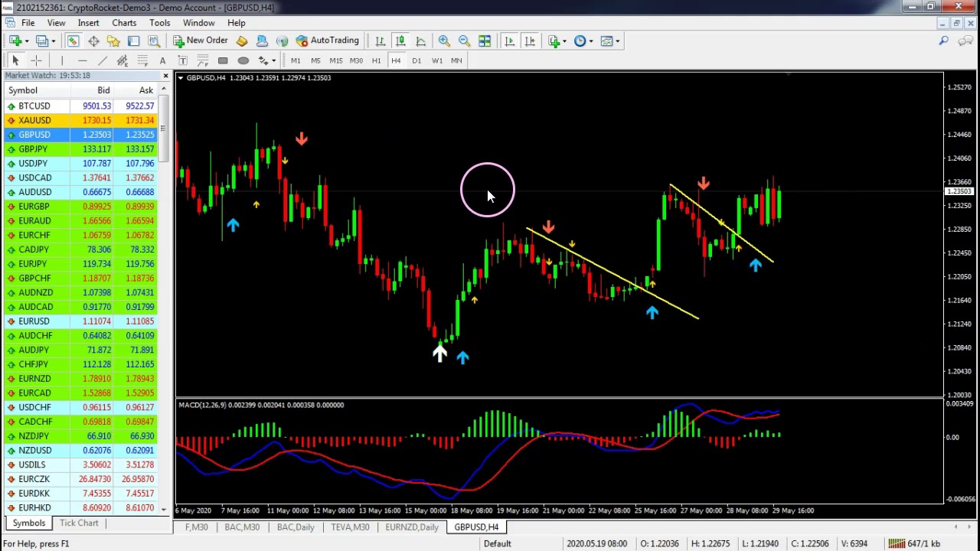Screen dimensions: 980x551
Task: Zoom out on the chart
Action: pyautogui.click(x=464, y=41)
